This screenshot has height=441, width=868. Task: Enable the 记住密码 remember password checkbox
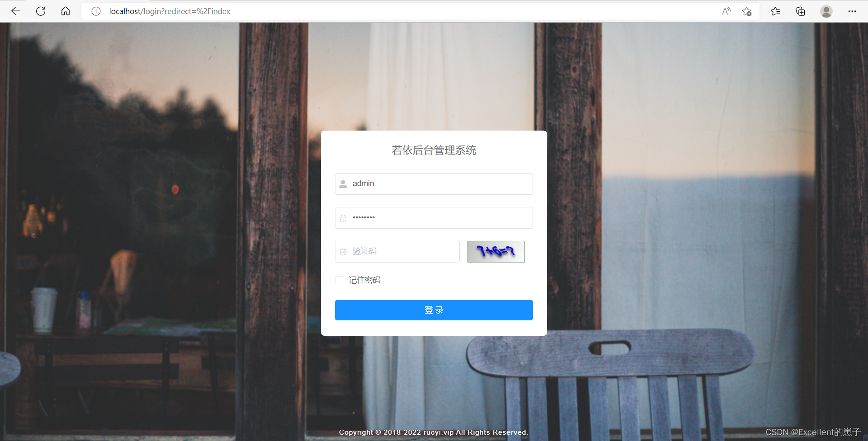(x=339, y=280)
